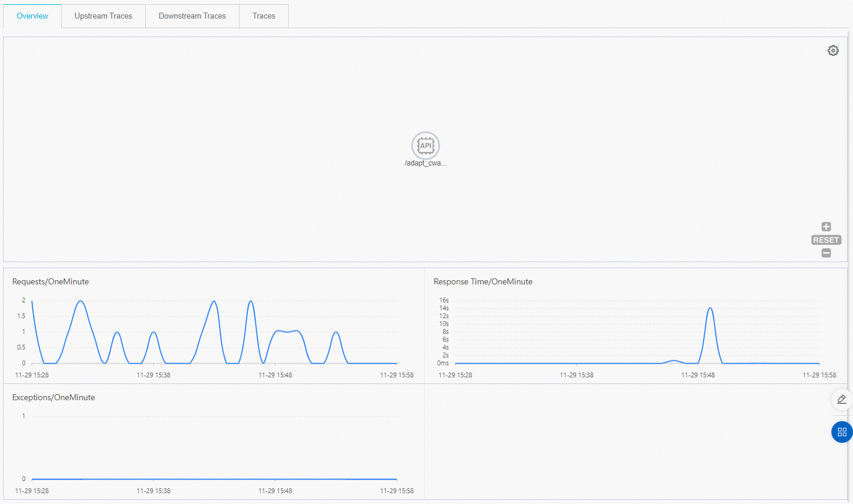853x504 pixels.
Task: Zoom in topology with plus icon
Action: pyautogui.click(x=826, y=227)
